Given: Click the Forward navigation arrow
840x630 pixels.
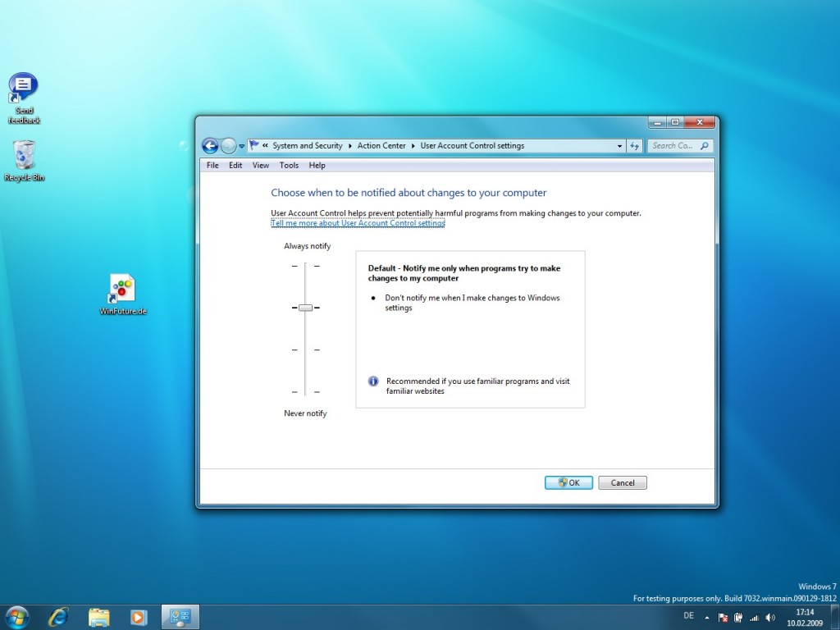Looking at the screenshot, I should click(228, 146).
